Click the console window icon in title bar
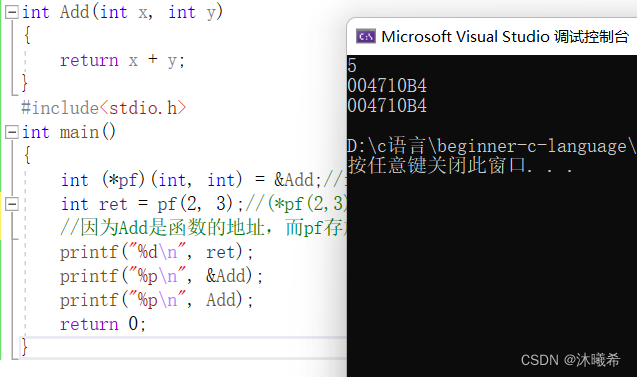 pos(366,37)
